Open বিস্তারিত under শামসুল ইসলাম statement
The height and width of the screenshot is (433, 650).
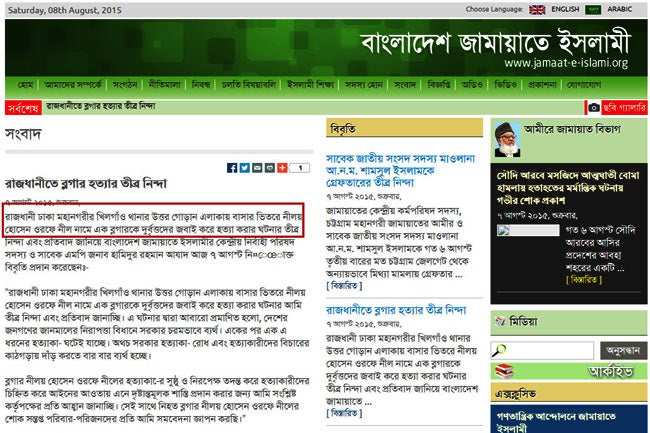344,285
